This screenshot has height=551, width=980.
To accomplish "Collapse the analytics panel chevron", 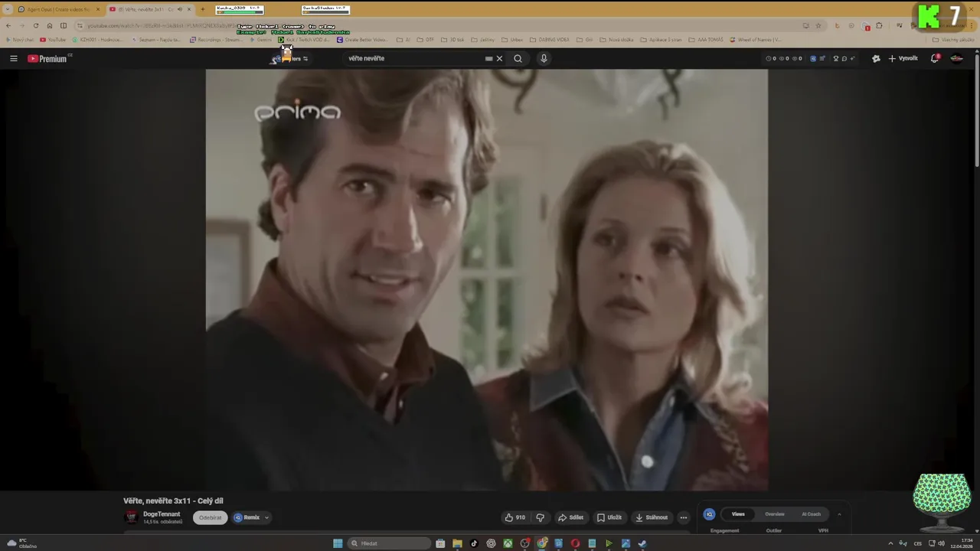I will point(839,514).
